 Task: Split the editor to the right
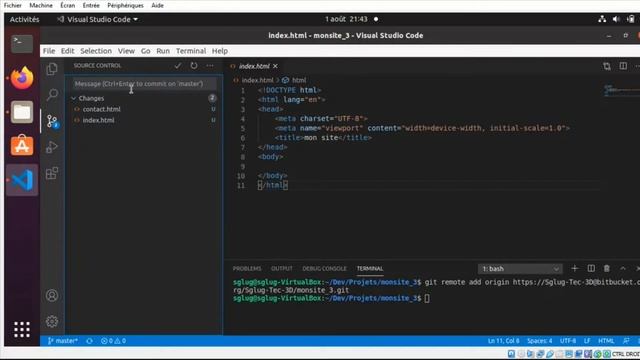[x=623, y=66]
